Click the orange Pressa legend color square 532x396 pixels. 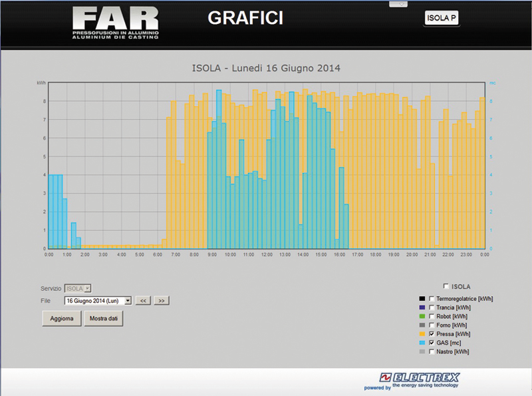point(422,333)
